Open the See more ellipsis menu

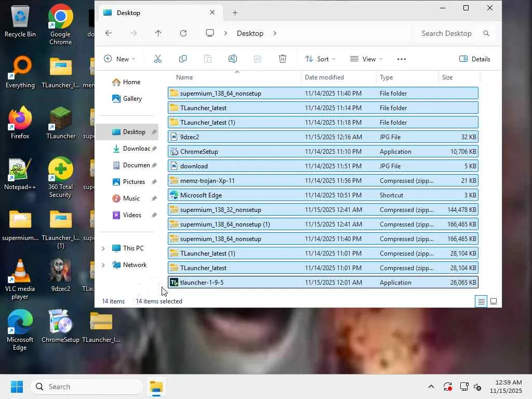(x=402, y=59)
